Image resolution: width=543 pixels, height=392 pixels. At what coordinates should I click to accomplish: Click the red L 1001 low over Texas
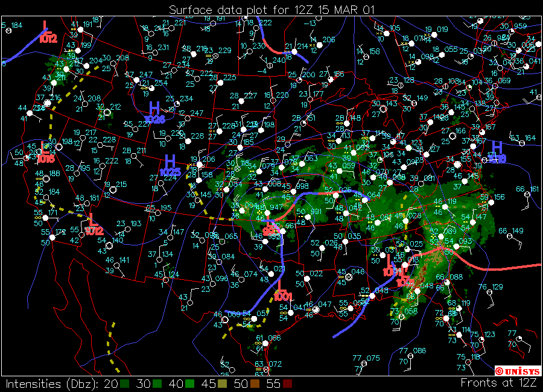point(280,286)
